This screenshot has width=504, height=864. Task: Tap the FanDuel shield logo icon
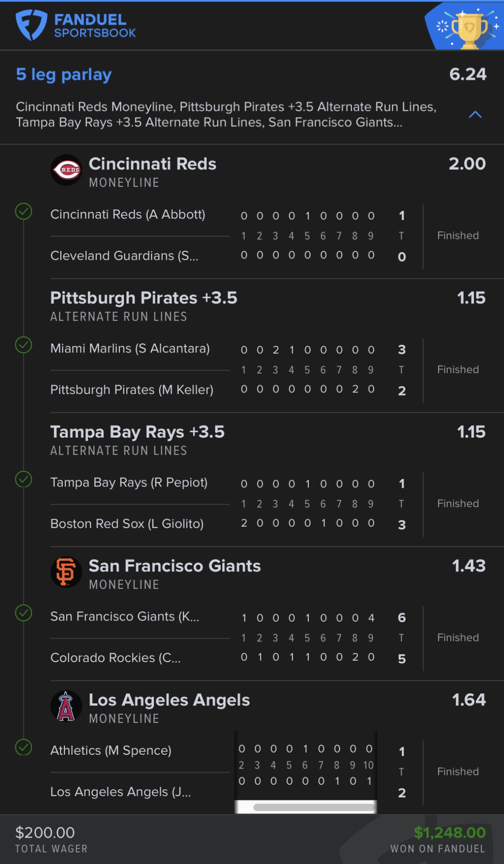[x=31, y=25]
